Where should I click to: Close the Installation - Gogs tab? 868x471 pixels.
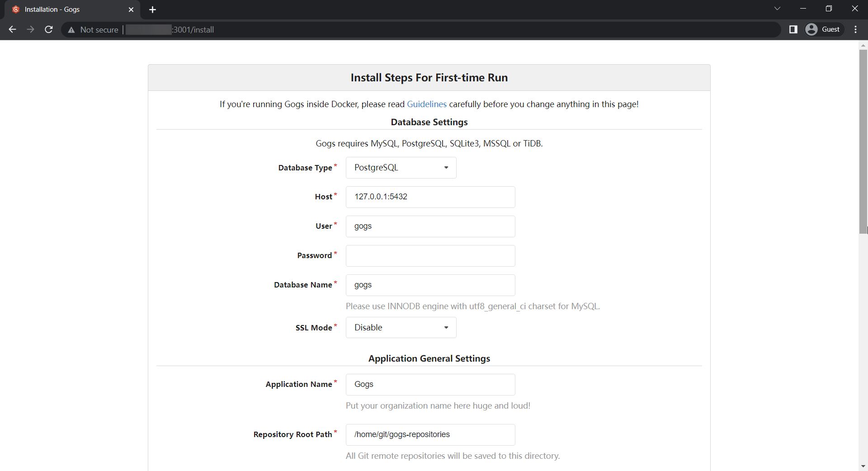[x=131, y=9]
